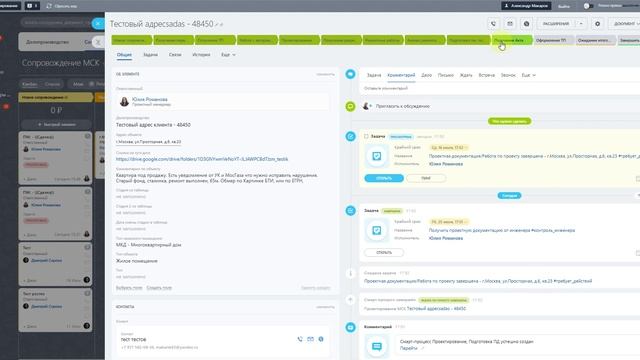Select the first green stage in pipeline
The image size is (640, 360).
(x=131, y=40)
